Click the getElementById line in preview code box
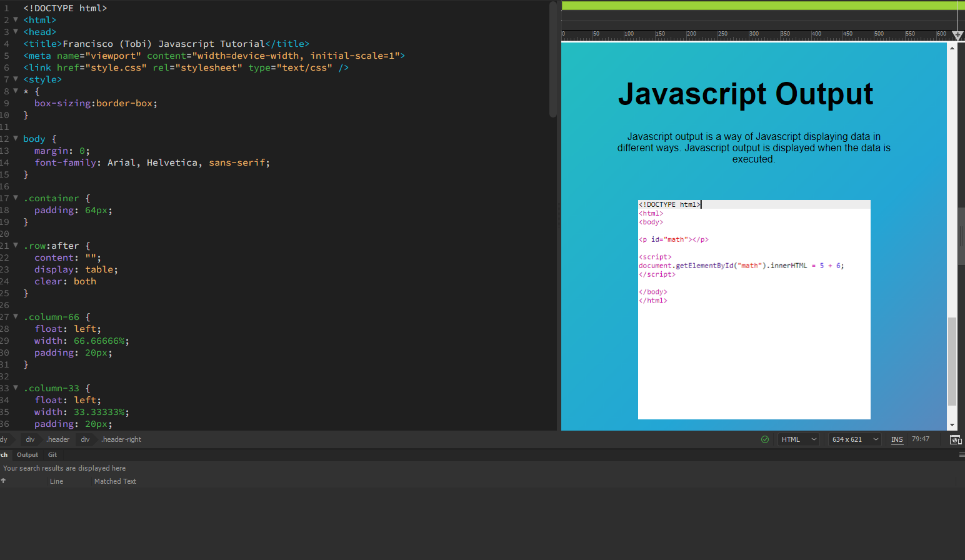 741,266
